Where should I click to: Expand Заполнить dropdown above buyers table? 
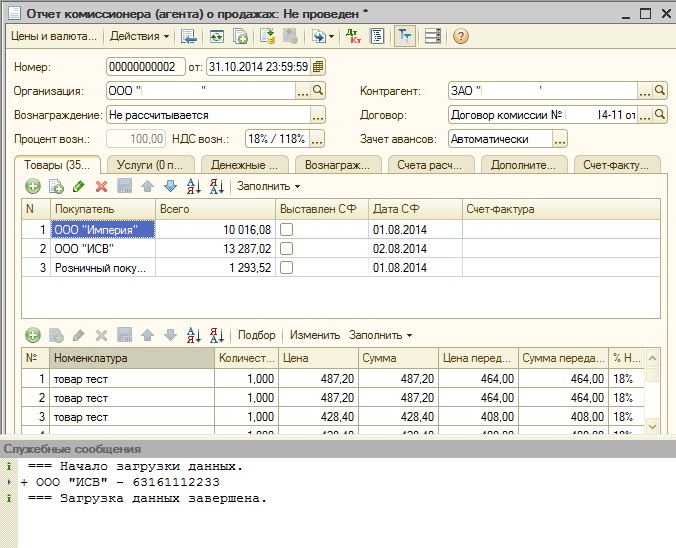pos(268,186)
